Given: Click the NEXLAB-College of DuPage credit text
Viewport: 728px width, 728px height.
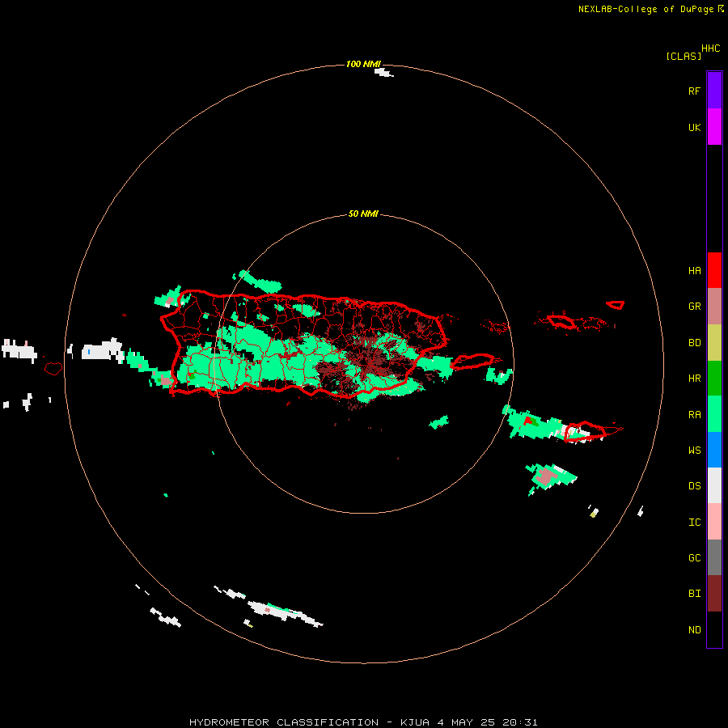Looking at the screenshot, I should (x=645, y=9).
